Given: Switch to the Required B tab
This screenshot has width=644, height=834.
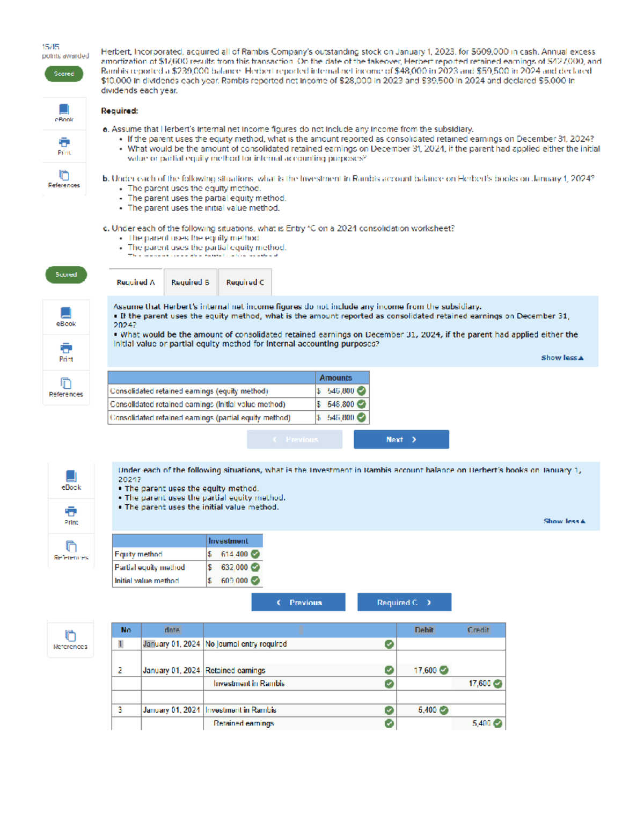Looking at the screenshot, I should point(189,282).
